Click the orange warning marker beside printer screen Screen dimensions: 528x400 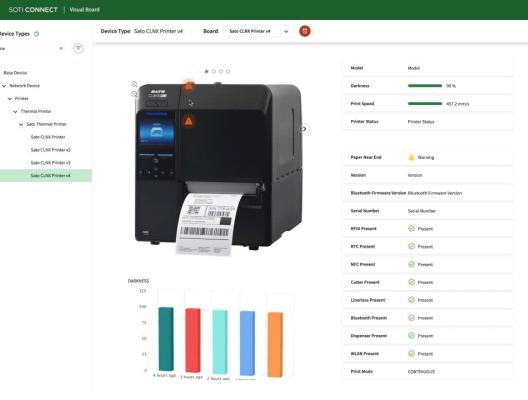click(189, 121)
